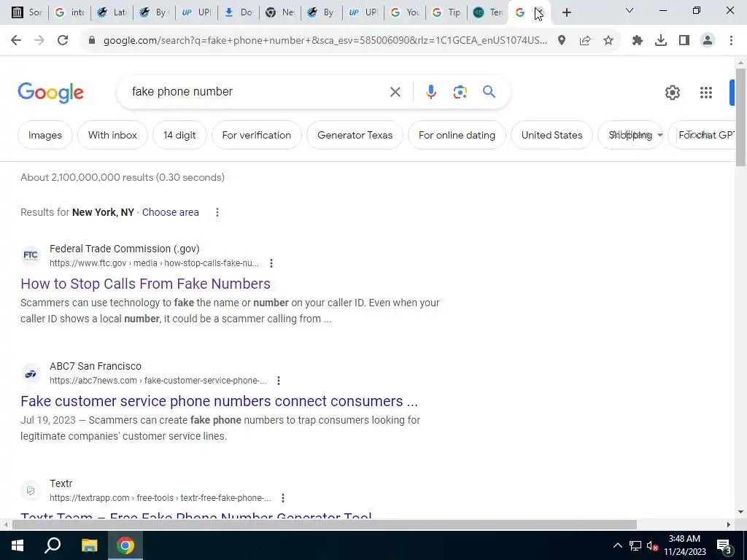Click the blue magnifier search button
Viewport: 747px width, 560px height.
point(489,91)
